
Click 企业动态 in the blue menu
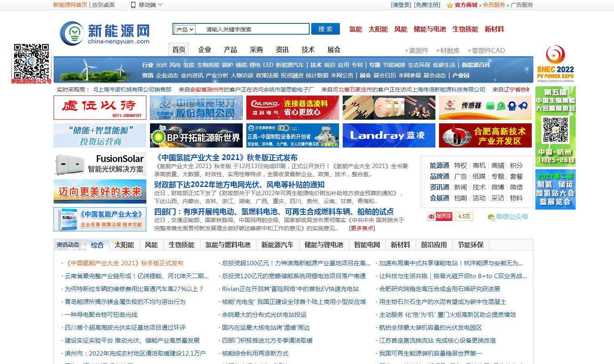167,75
